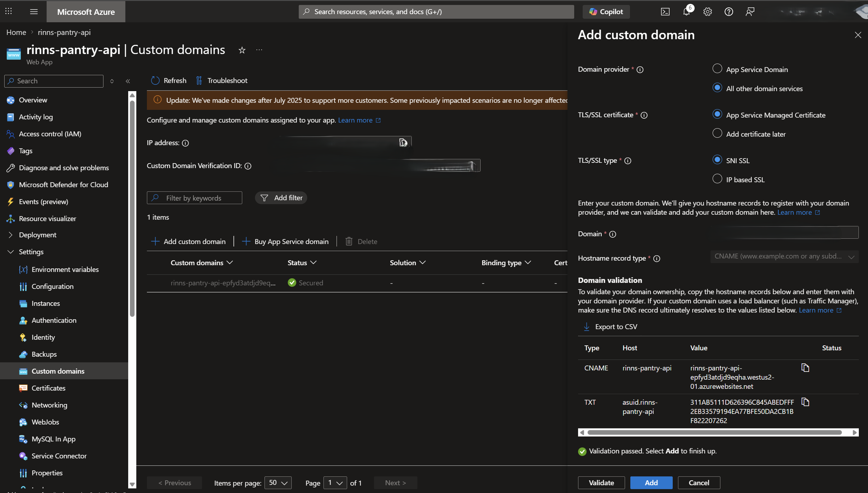
Task: Open Items per page dropdown
Action: coord(278,482)
